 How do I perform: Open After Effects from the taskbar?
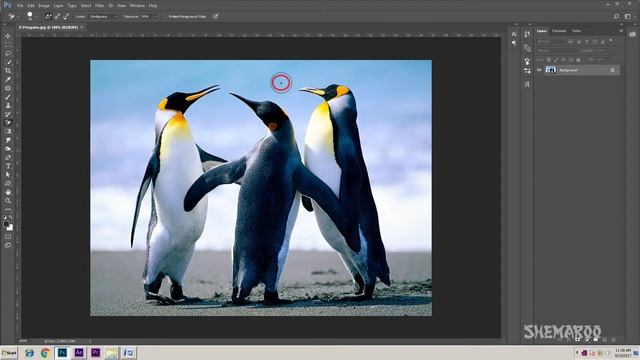pyautogui.click(x=79, y=353)
